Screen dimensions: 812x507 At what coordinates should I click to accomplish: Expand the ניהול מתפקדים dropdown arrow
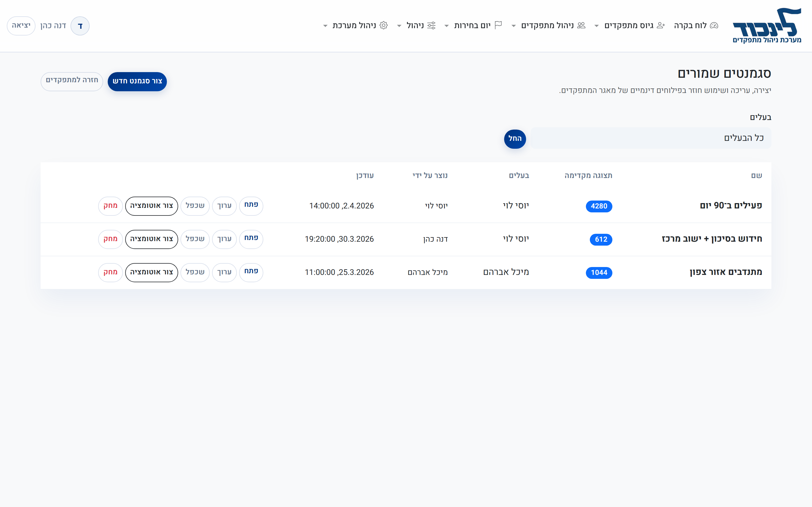coord(513,26)
